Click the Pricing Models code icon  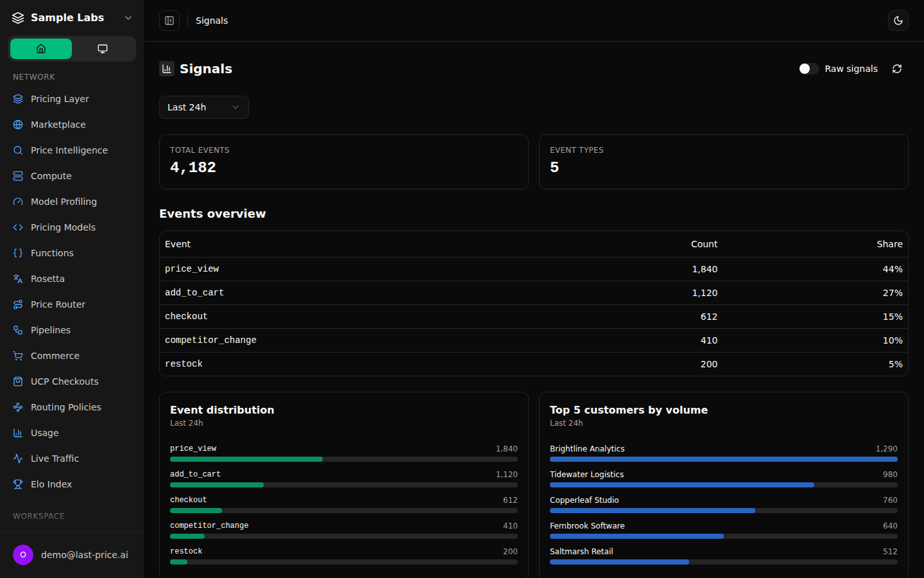(18, 227)
